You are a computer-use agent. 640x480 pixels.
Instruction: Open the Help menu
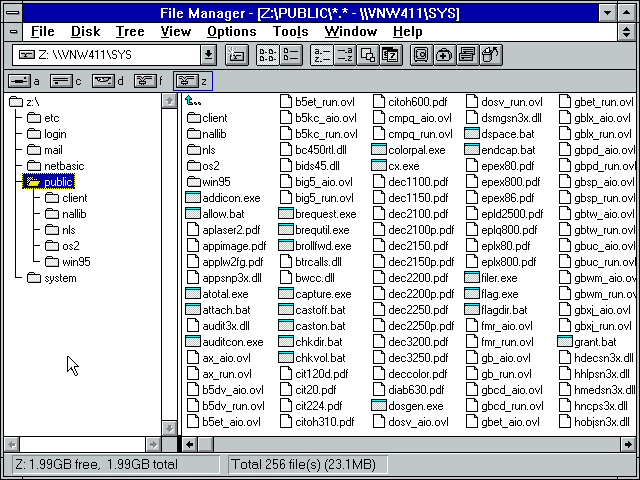click(407, 31)
